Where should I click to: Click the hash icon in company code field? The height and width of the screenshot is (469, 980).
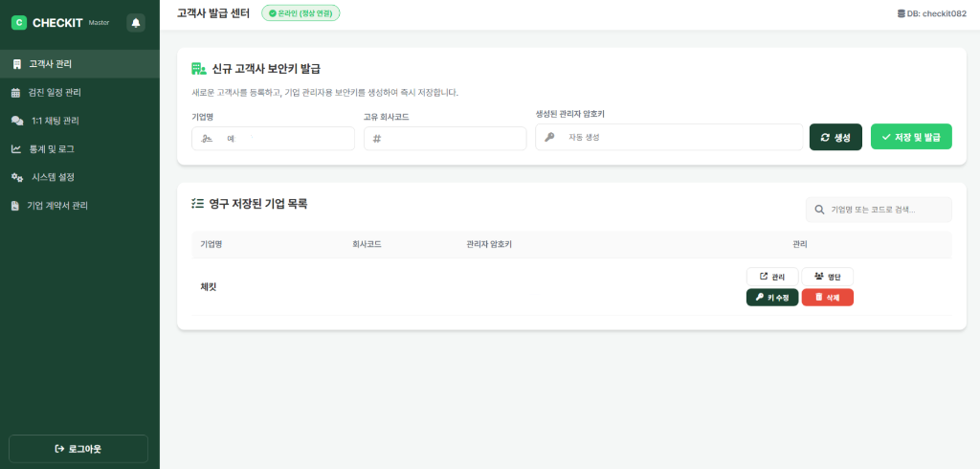377,139
